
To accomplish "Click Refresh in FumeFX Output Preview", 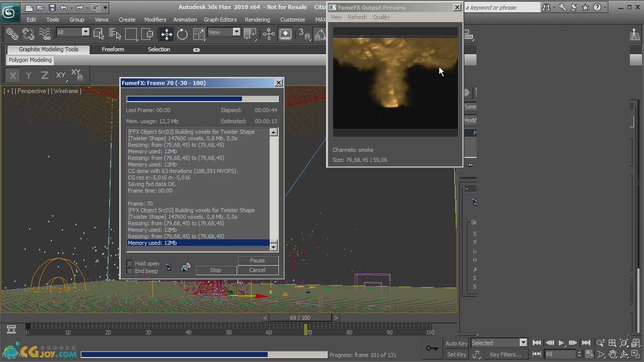I will pyautogui.click(x=357, y=17).
